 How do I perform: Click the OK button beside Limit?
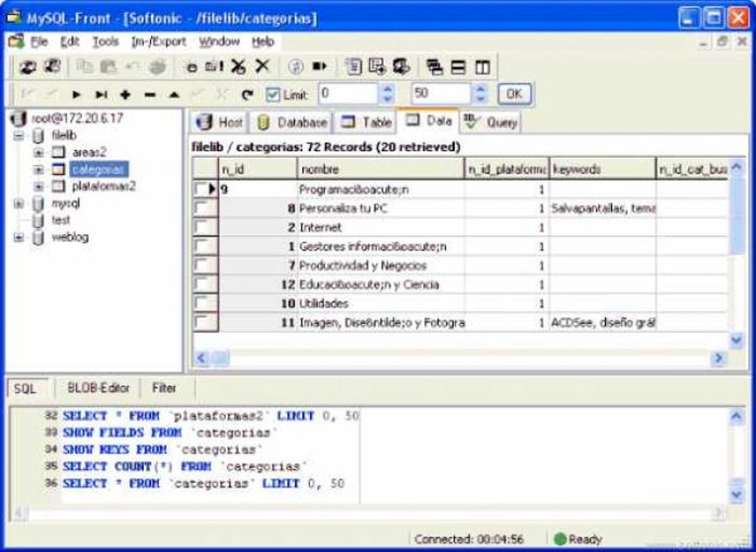(x=514, y=94)
